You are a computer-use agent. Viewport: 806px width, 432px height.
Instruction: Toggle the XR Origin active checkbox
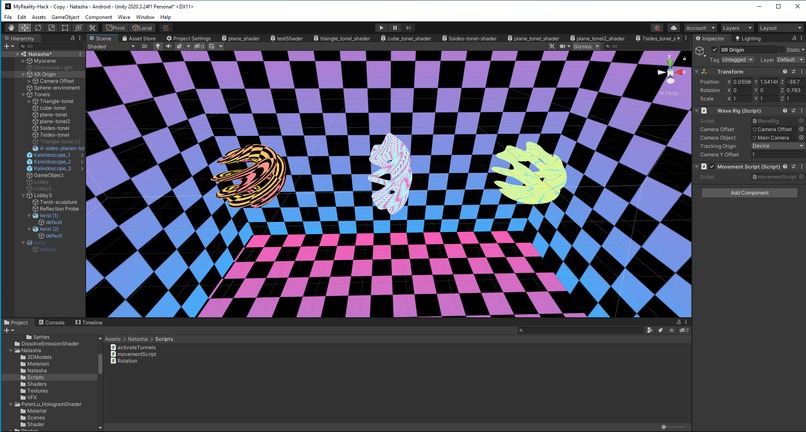715,50
